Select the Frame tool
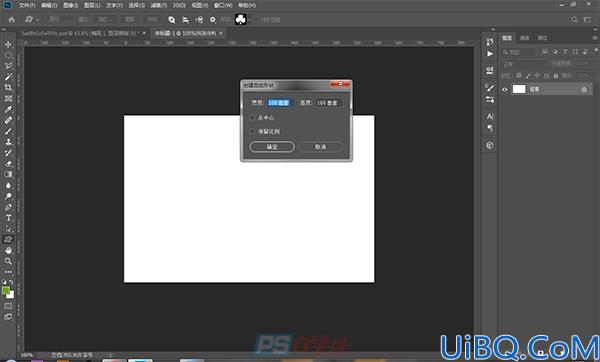Screen dimensions: 600x362 [8, 98]
